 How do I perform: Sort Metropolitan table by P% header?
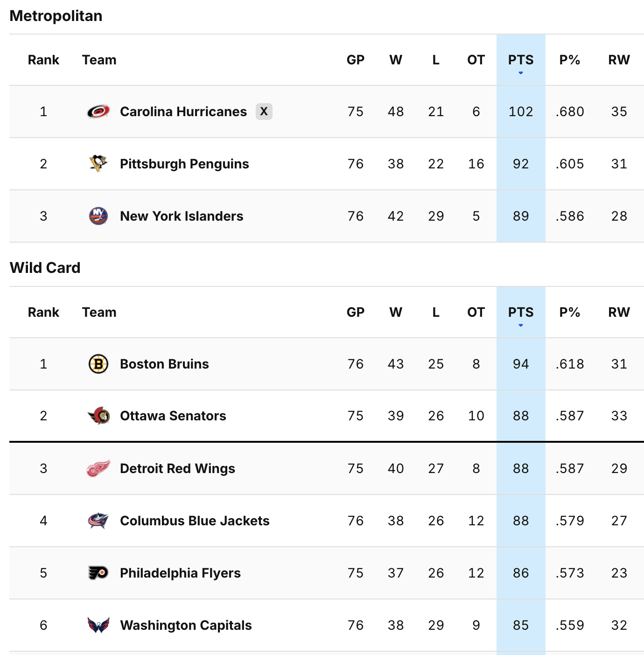point(570,60)
